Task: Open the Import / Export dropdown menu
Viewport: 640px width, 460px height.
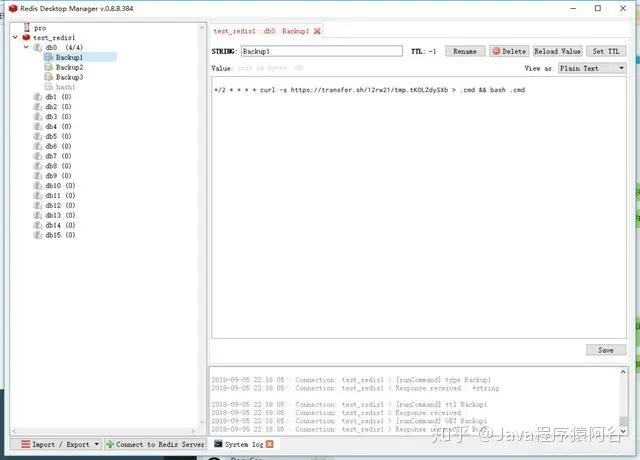Action: 60,444
